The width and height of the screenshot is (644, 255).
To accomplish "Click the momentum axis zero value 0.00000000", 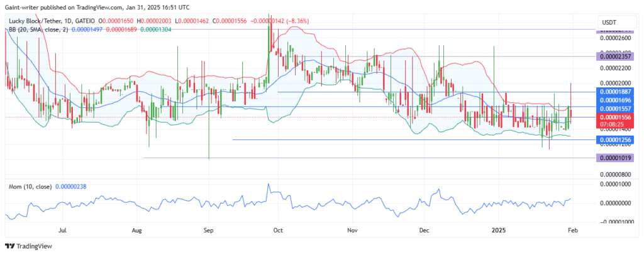I will click(x=615, y=203).
